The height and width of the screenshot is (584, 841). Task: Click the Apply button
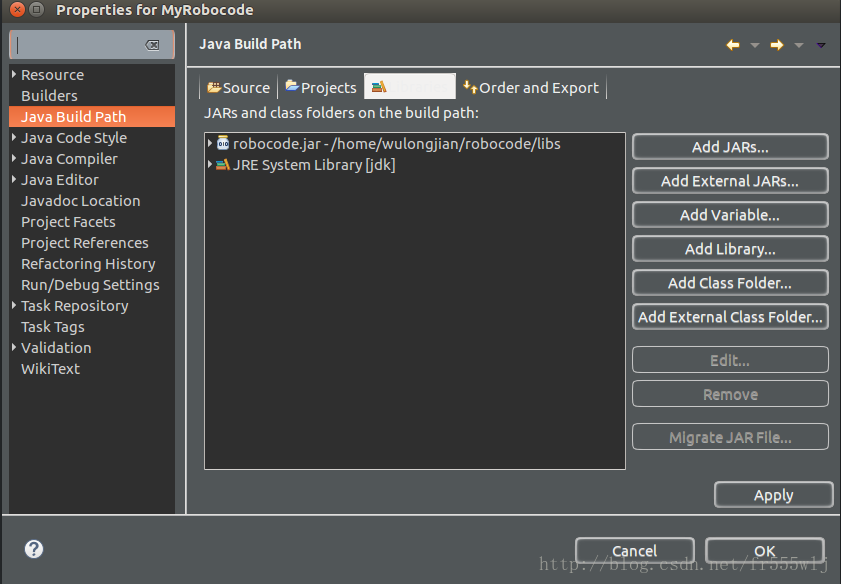(773, 494)
